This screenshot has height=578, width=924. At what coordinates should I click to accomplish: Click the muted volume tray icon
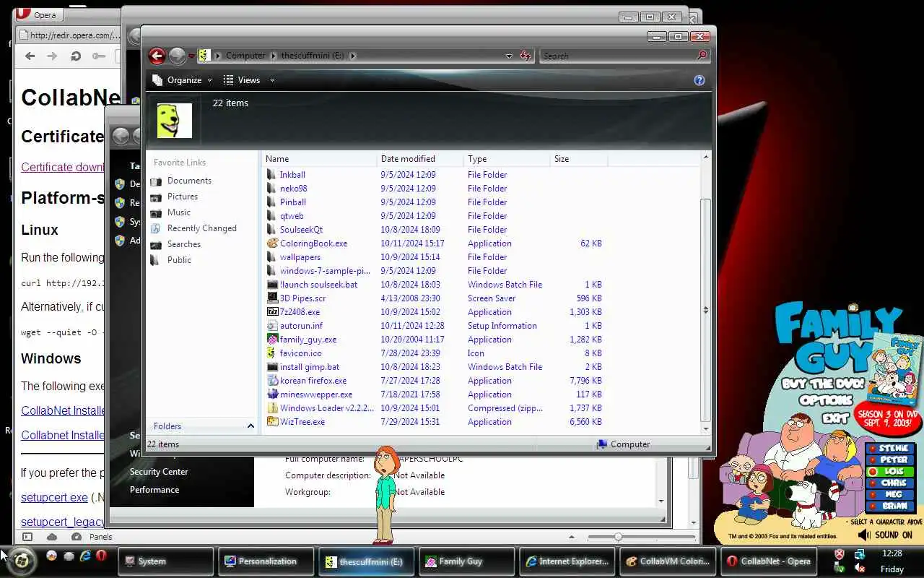(860, 568)
